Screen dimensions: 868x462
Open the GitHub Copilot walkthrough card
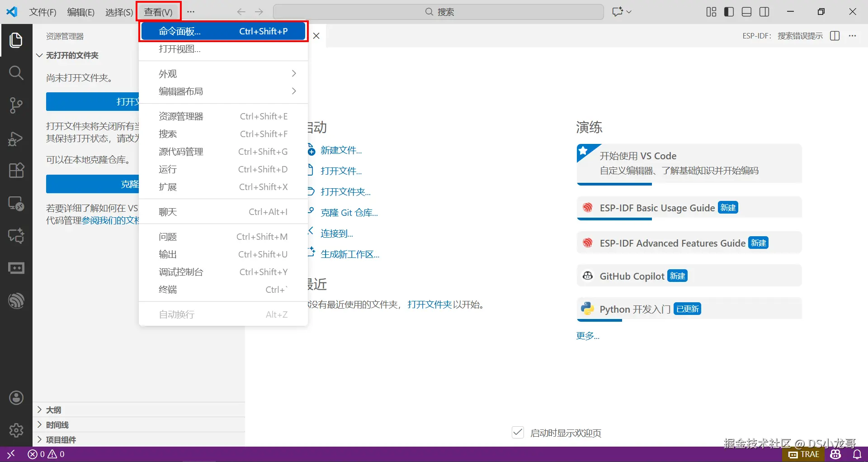pyautogui.click(x=689, y=276)
